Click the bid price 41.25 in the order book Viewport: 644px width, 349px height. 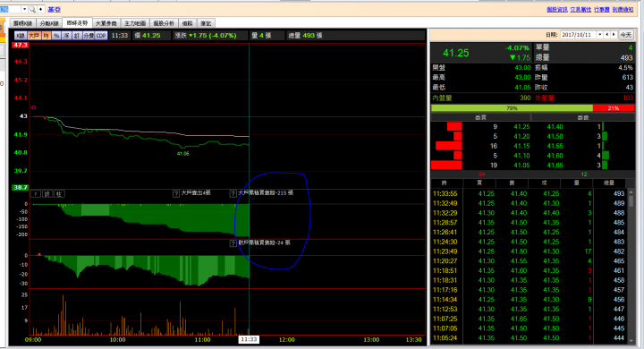(x=521, y=126)
